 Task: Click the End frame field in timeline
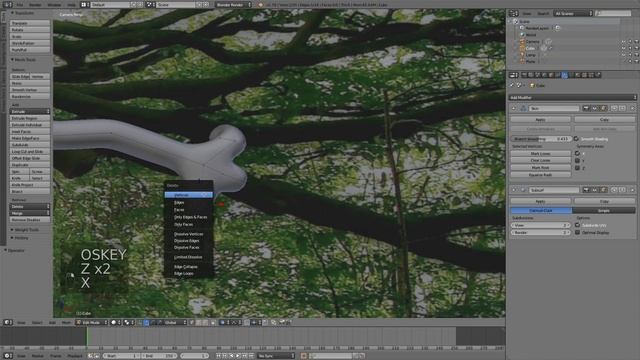159,356
